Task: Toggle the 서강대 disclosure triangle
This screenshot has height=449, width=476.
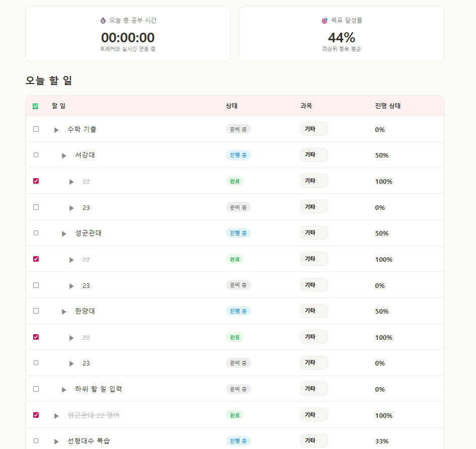Action: [64, 156]
